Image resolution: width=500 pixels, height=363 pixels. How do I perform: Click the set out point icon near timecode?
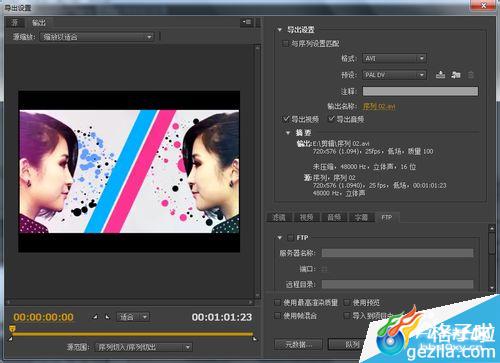tap(107, 317)
